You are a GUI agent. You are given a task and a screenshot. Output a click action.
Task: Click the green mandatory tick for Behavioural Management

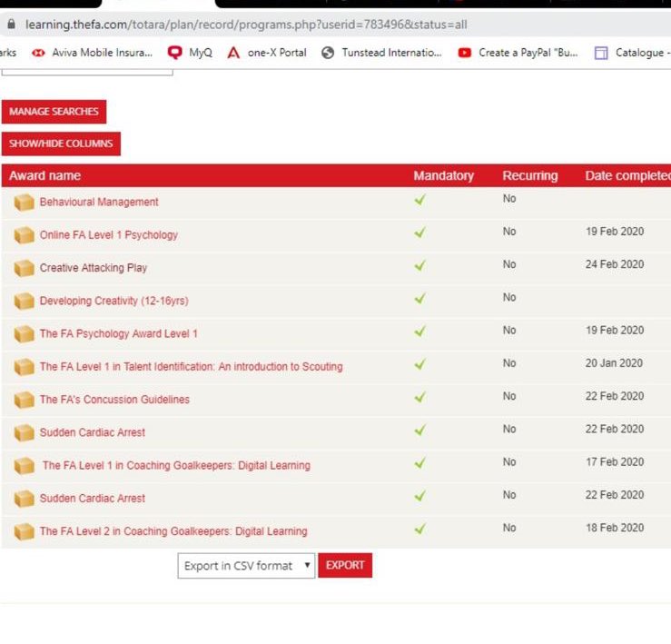coord(420,200)
